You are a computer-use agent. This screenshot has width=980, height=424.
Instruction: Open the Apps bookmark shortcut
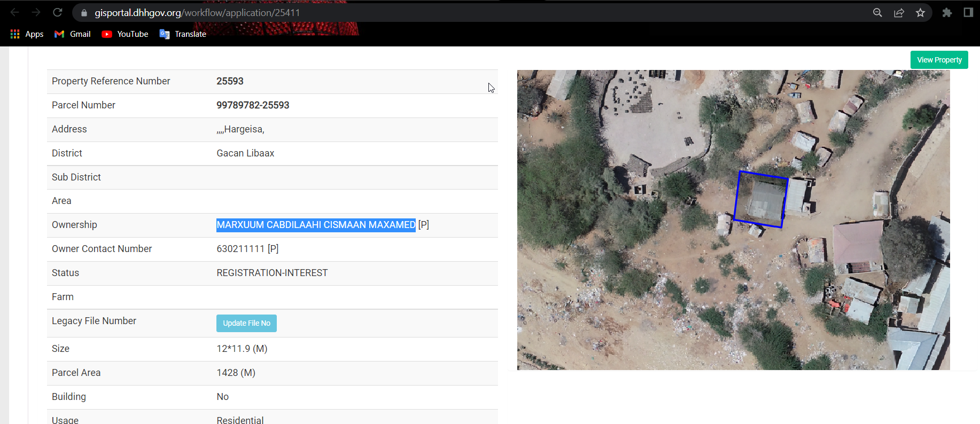tap(27, 34)
